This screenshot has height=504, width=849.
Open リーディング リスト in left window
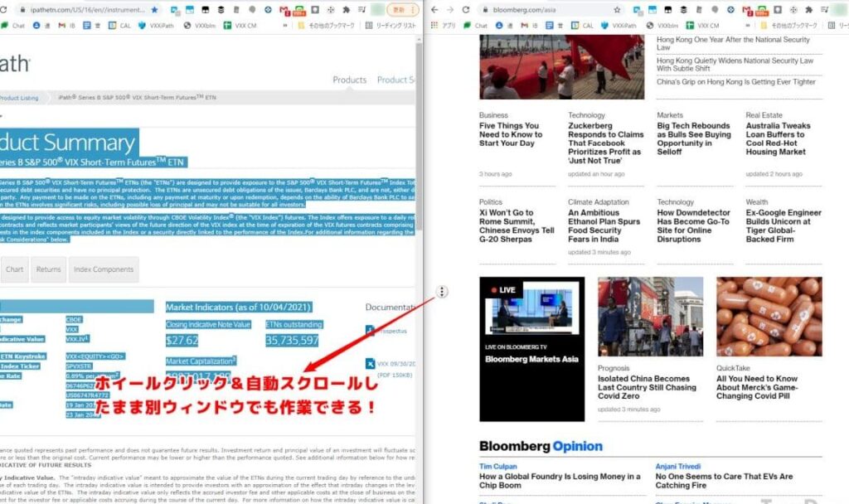(x=391, y=26)
